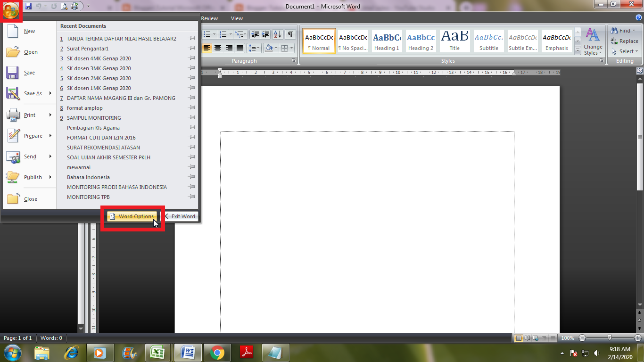Click the round Office button
Viewport: 644px width, 362px height.
(x=10, y=10)
